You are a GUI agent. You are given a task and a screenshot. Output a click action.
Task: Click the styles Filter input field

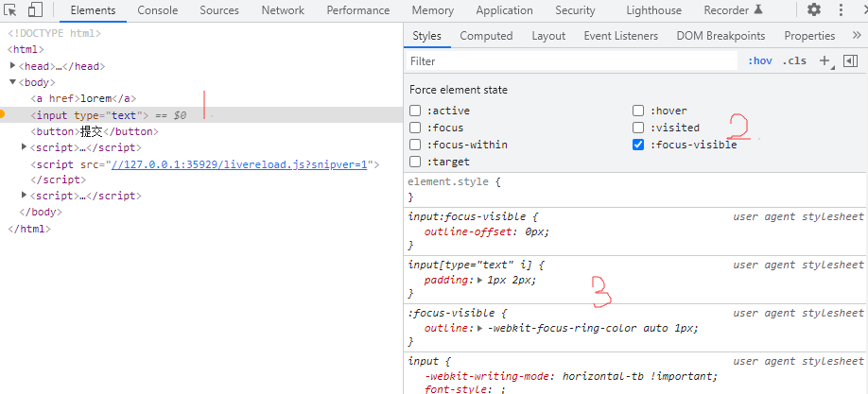[567, 60]
